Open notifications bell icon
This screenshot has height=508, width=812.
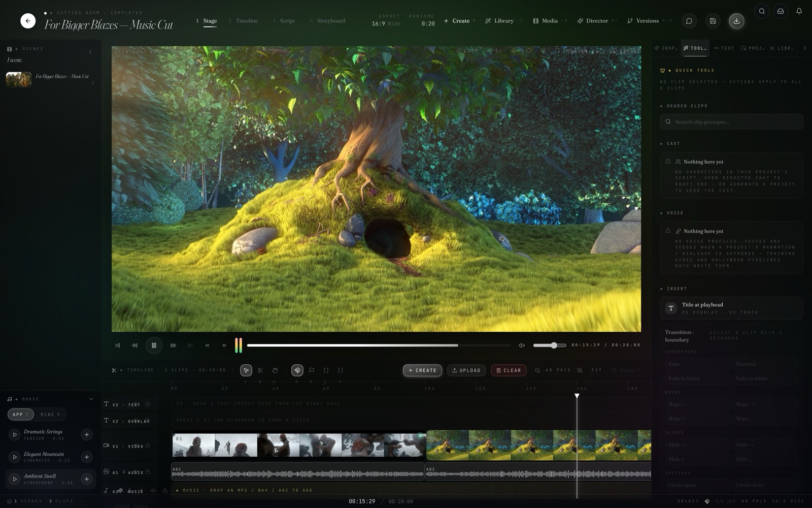(799, 11)
